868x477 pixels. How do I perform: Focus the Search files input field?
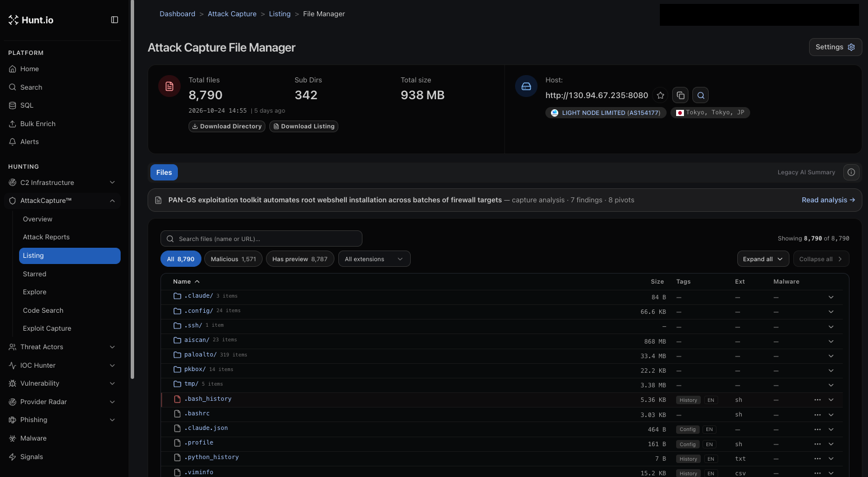pos(261,239)
